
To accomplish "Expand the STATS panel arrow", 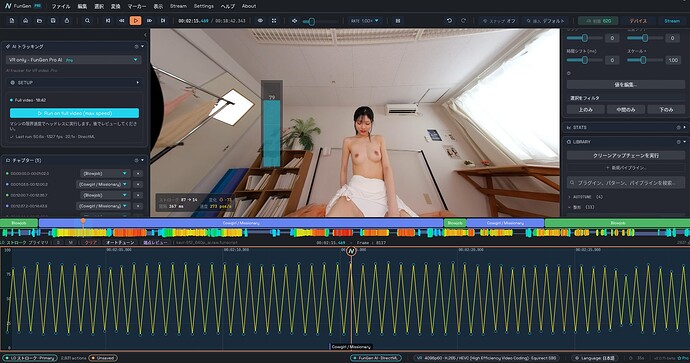I will [684, 127].
